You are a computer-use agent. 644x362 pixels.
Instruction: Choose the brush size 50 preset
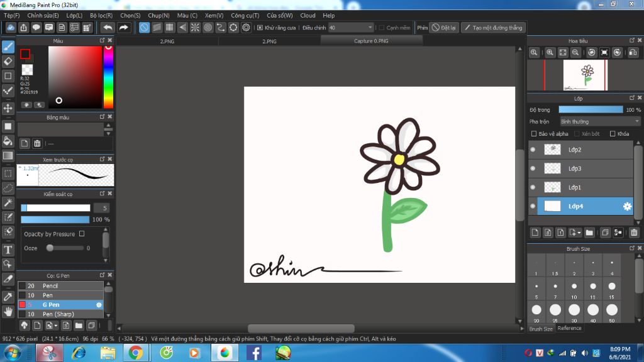tap(612, 313)
